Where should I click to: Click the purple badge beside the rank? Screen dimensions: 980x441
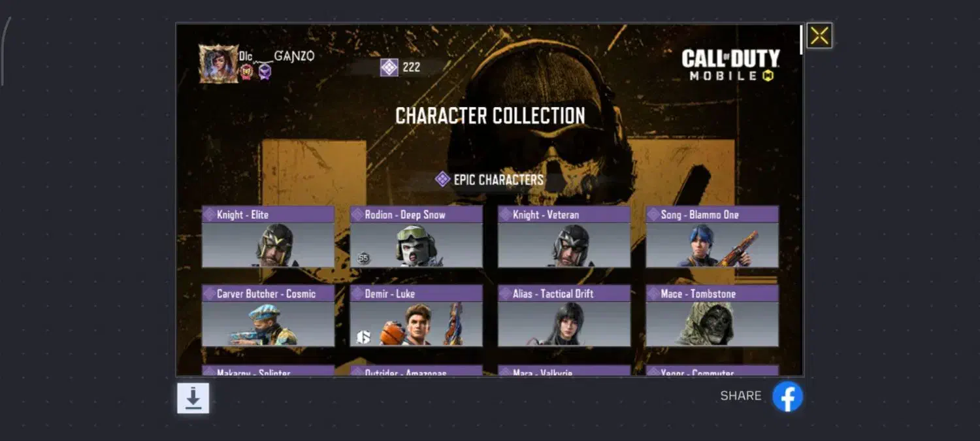pos(264,72)
